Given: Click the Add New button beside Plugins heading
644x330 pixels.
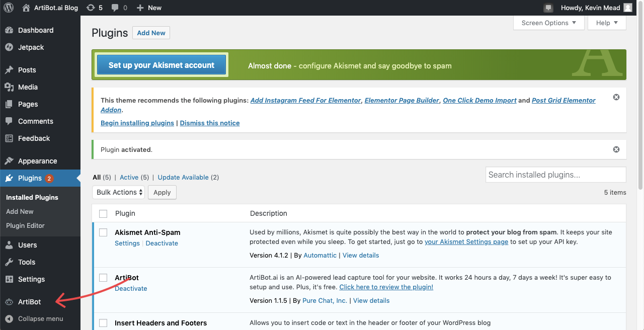Looking at the screenshot, I should tap(151, 33).
